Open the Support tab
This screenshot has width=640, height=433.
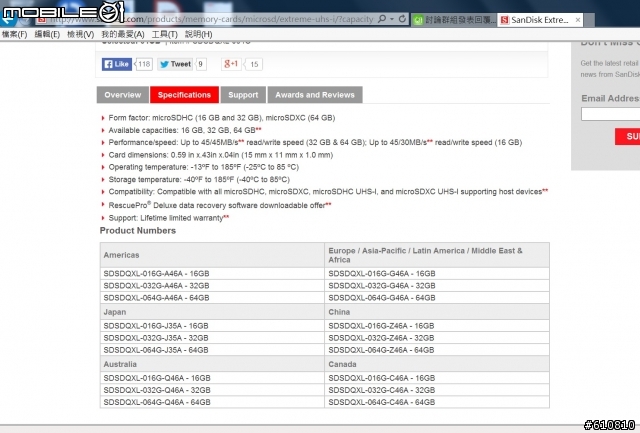pos(243,95)
